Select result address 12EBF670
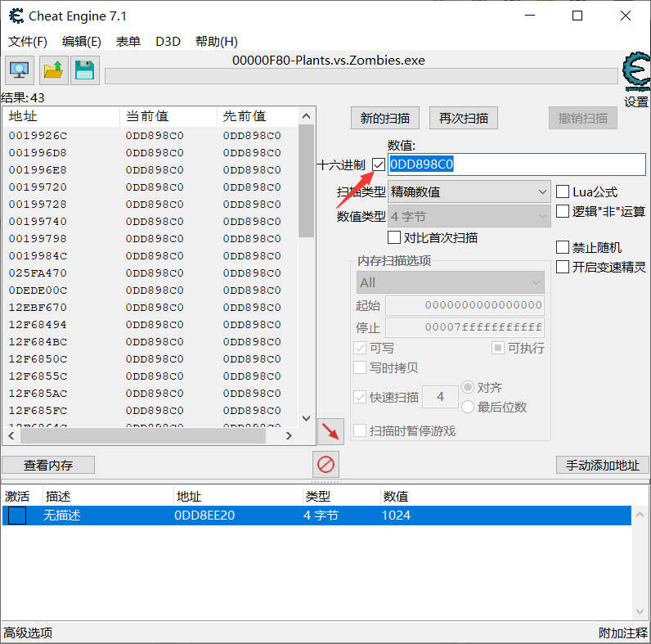The height and width of the screenshot is (644, 651). tap(38, 308)
